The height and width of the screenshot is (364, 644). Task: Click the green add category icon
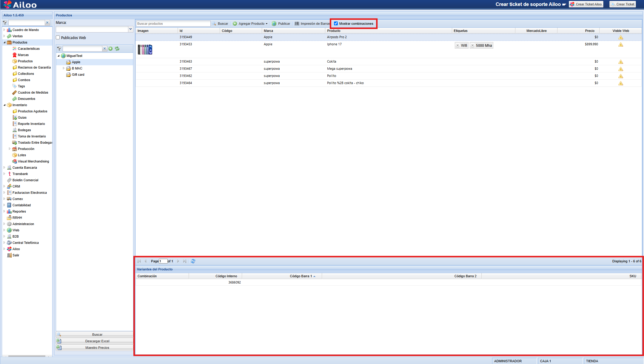110,49
